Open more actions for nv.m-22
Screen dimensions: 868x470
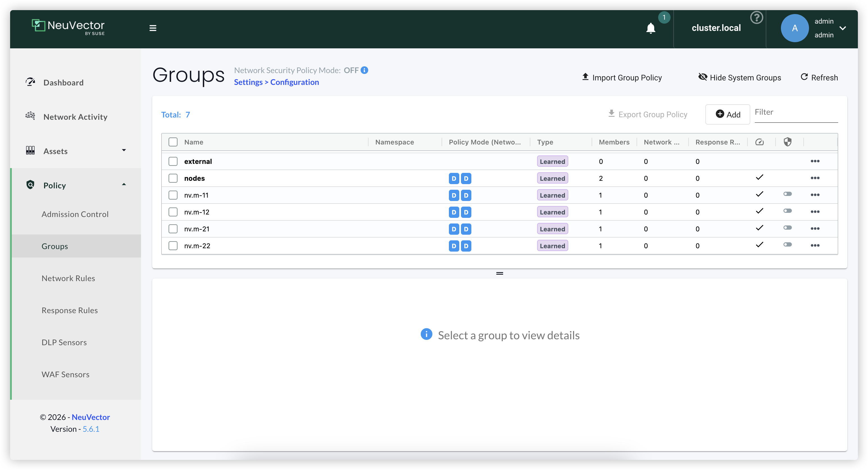tap(815, 245)
